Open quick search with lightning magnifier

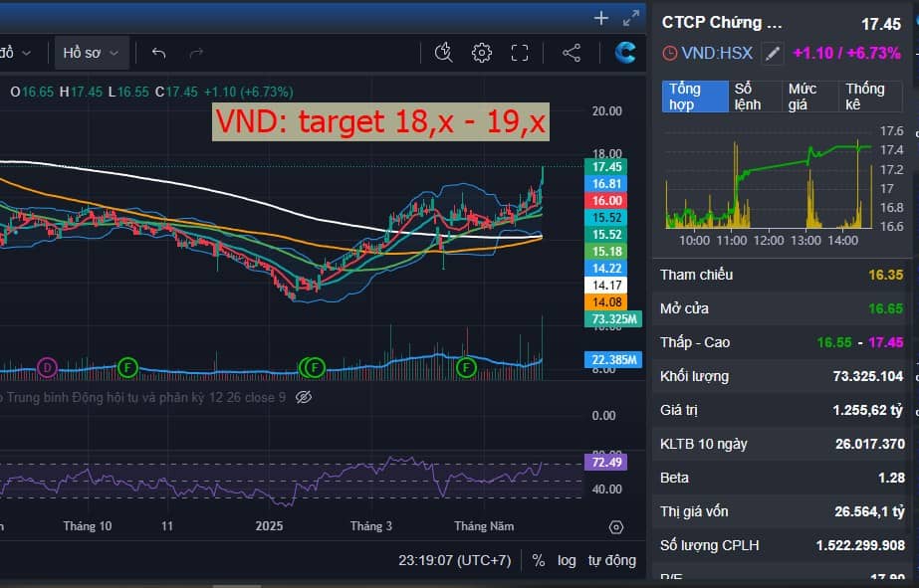point(444,53)
